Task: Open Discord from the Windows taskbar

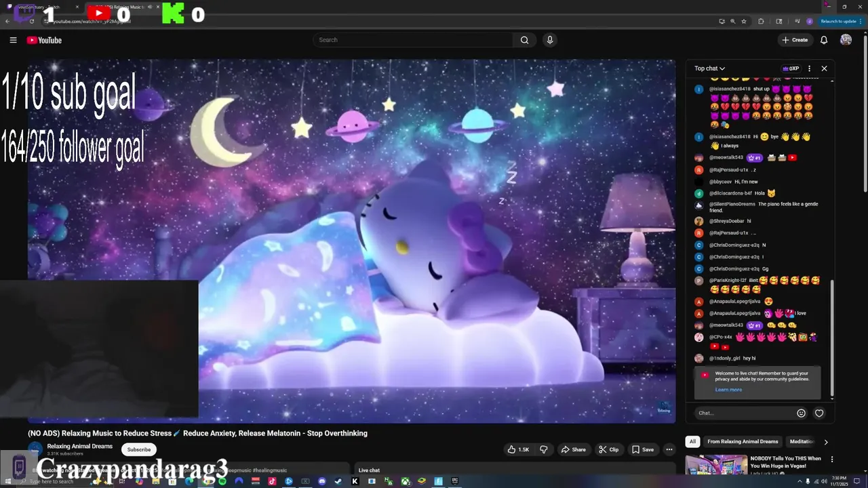Action: coord(321,481)
